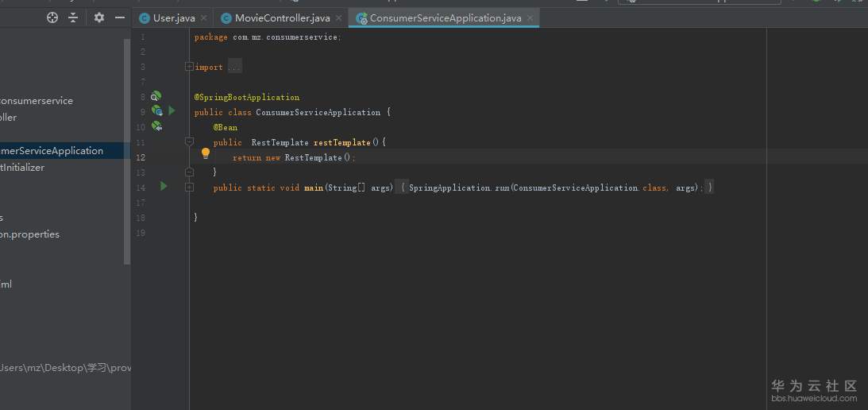The height and width of the screenshot is (410, 868).
Task: Click the main method name on line 14
Action: coord(314,188)
